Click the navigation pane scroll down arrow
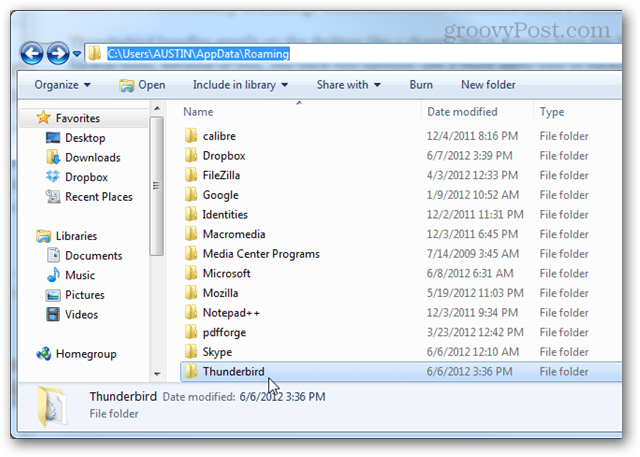This screenshot has height=457, width=640. (x=157, y=374)
